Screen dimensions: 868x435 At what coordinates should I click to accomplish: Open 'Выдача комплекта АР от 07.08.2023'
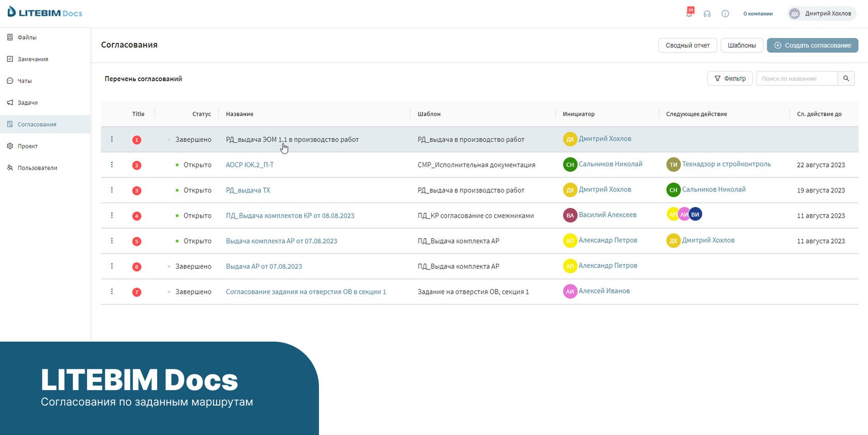point(282,241)
